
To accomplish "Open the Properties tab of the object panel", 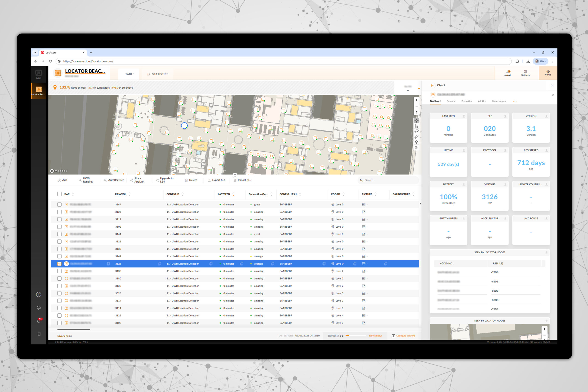I will pos(466,101).
